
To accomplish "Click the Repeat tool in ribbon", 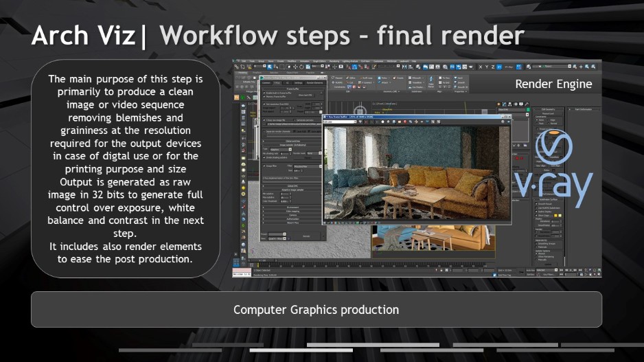I will point(337,78).
